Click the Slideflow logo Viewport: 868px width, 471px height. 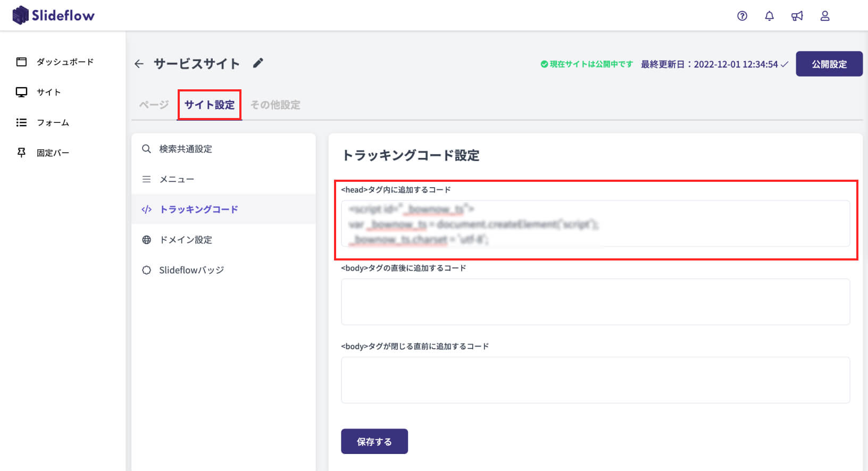tap(53, 15)
